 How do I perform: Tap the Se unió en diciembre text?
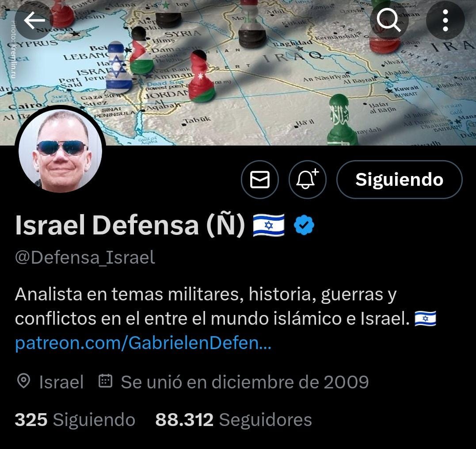(245, 382)
